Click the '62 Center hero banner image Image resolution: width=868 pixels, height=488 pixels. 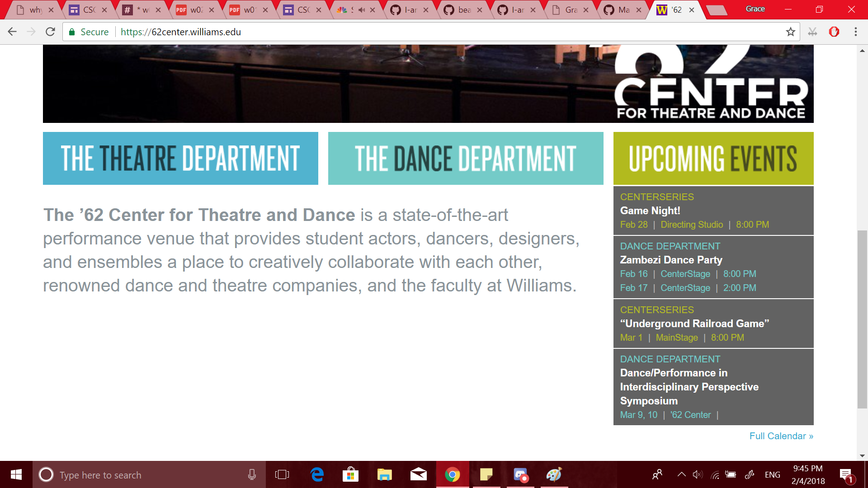click(428, 84)
